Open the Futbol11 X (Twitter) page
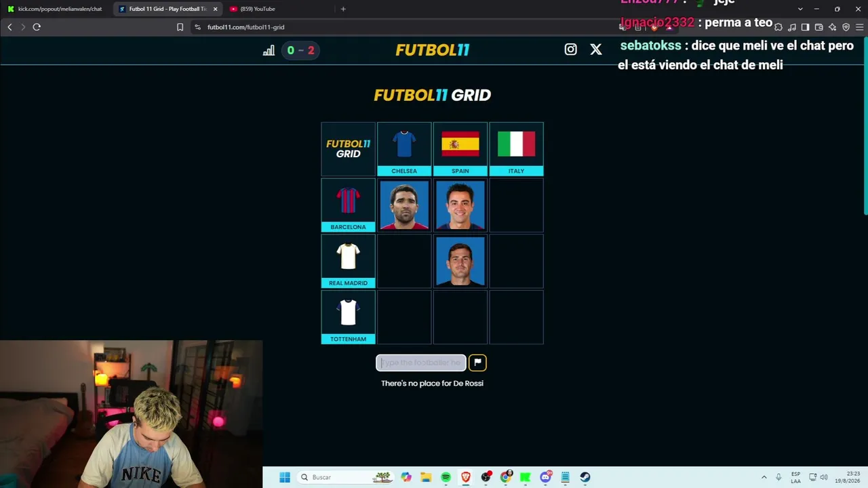The image size is (868, 488). point(595,49)
